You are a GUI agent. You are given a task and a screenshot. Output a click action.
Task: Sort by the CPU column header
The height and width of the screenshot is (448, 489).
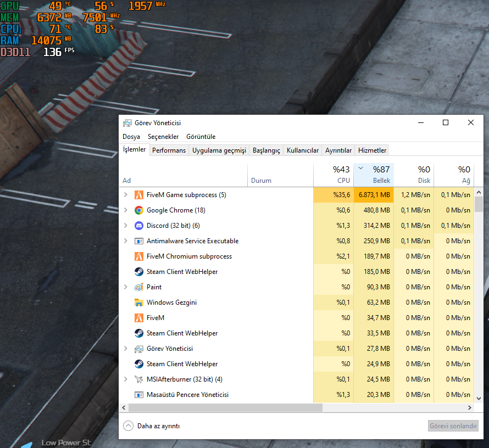[334, 175]
